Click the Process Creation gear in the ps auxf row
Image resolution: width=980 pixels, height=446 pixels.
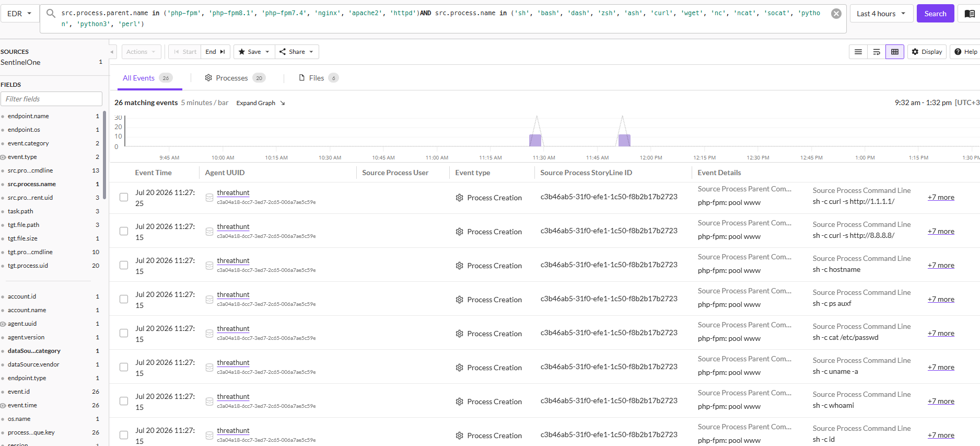[x=460, y=300]
